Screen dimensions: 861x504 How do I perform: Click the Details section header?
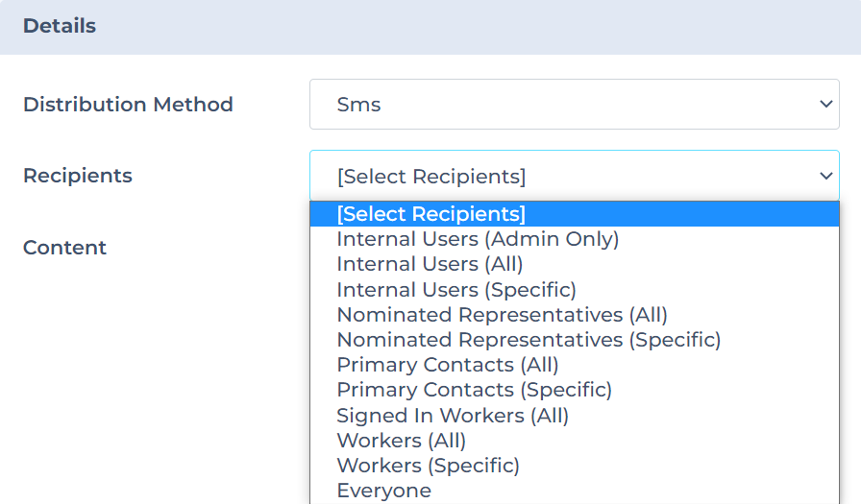60,26
